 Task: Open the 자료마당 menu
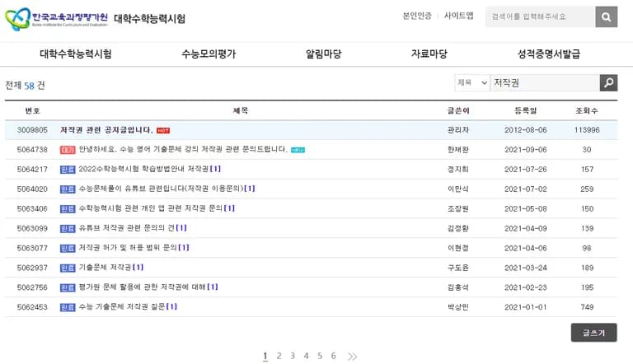pos(429,54)
